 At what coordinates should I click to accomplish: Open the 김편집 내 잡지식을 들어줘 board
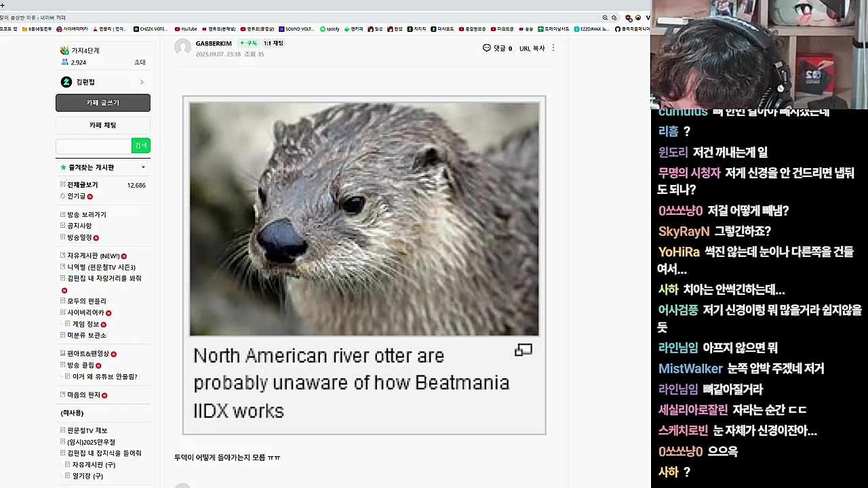[x=104, y=453]
